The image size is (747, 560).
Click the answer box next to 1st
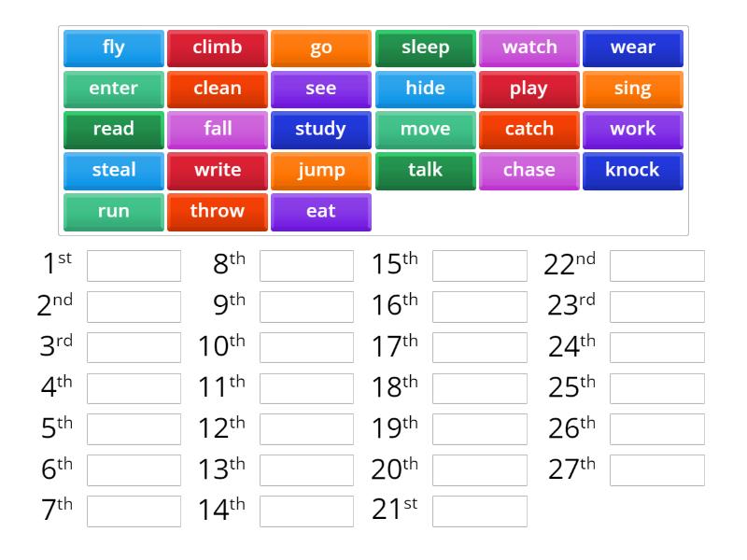tap(132, 265)
